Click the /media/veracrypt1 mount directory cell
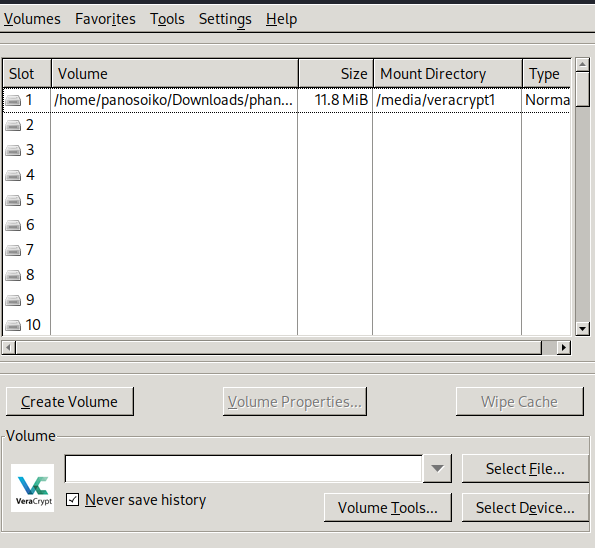This screenshot has width=595, height=548. pyautogui.click(x=436, y=100)
